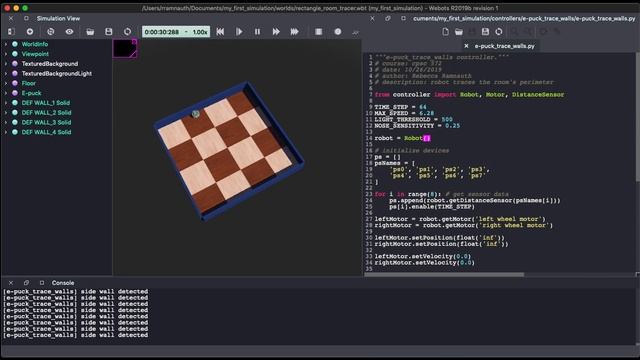Screen dimensions: 640x360
Task: Click the MAX_SPEED = 6.28 code line
Action: [x=404, y=113]
